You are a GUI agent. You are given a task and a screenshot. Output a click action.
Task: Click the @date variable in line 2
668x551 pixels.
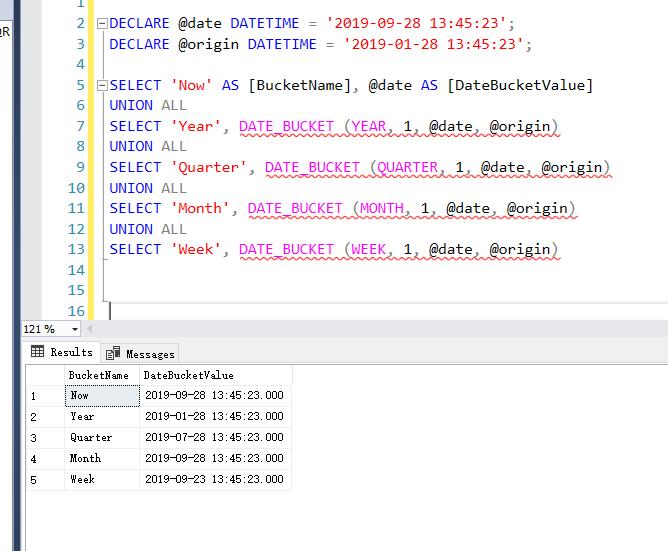pos(200,23)
